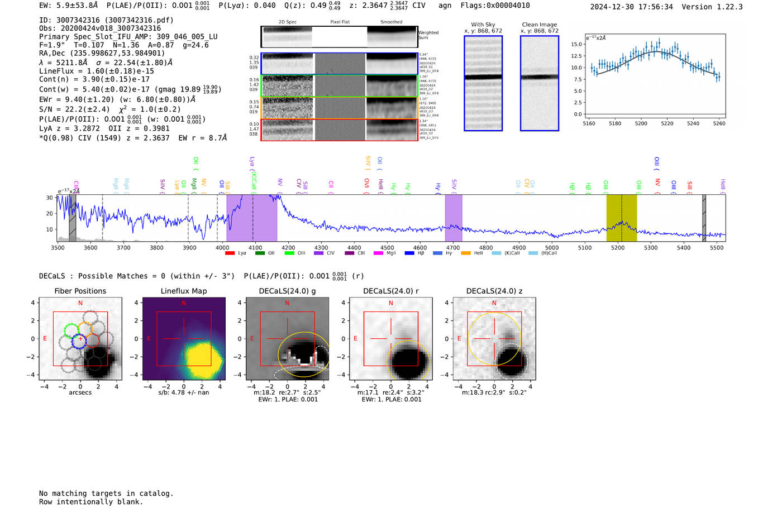Click LineFlux = 1.60(±0.18)e-15 value
782x532 pixels.
[97, 71]
